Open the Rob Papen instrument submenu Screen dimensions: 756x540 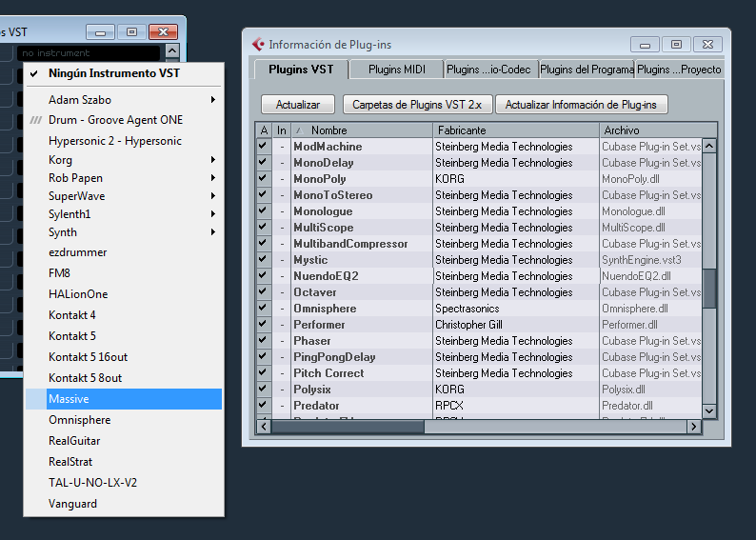point(213,178)
